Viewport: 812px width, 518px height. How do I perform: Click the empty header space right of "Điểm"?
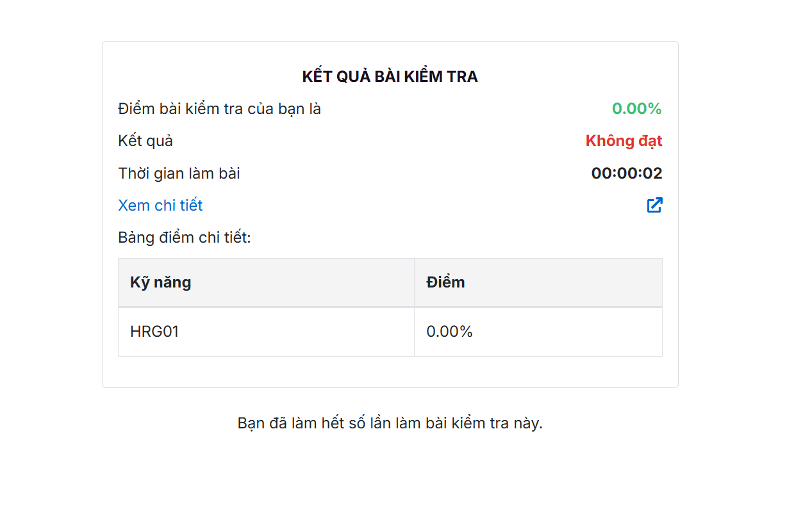point(564,282)
